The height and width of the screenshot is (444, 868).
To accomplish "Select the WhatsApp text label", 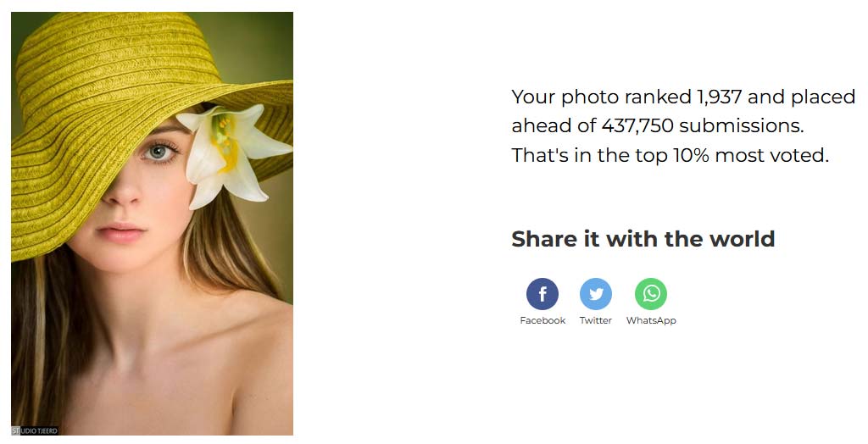I will tap(651, 320).
